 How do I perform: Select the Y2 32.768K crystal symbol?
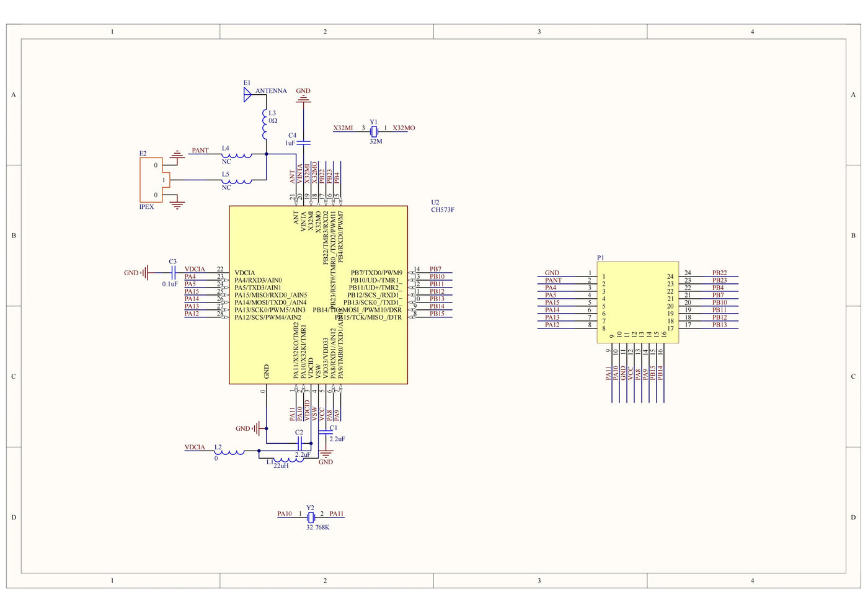click(311, 517)
